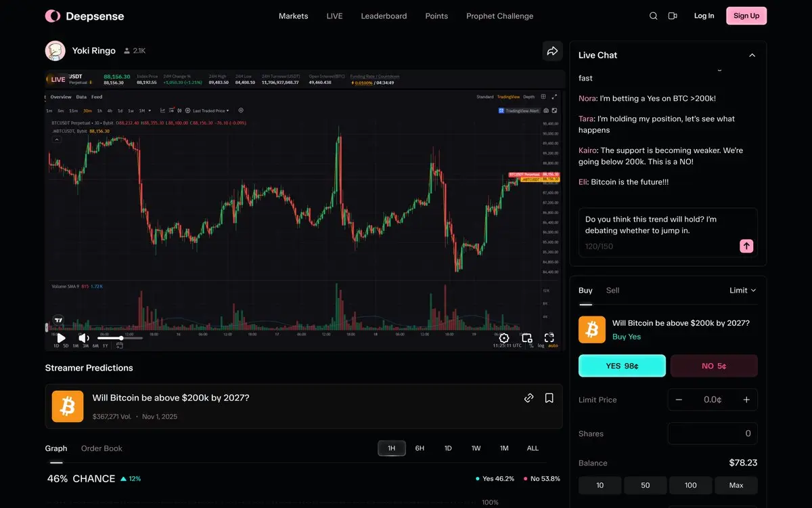Click the 'Nov 1, 2025' date
The image size is (812, 508).
(x=160, y=417)
